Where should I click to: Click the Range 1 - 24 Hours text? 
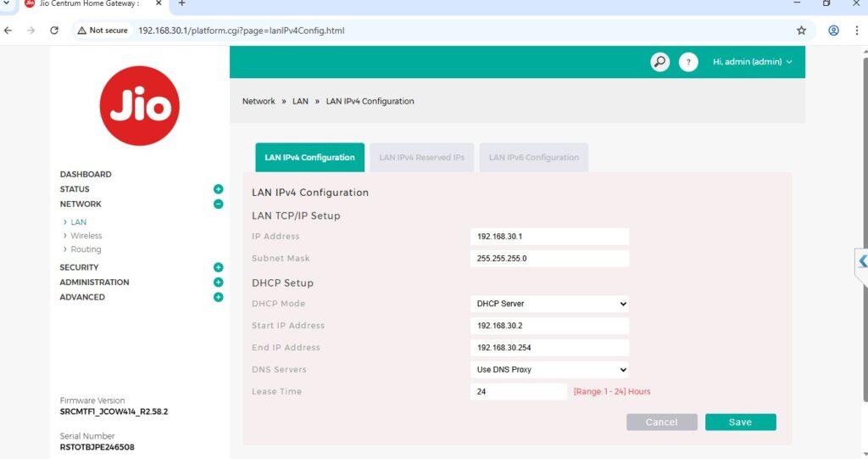[612, 392]
